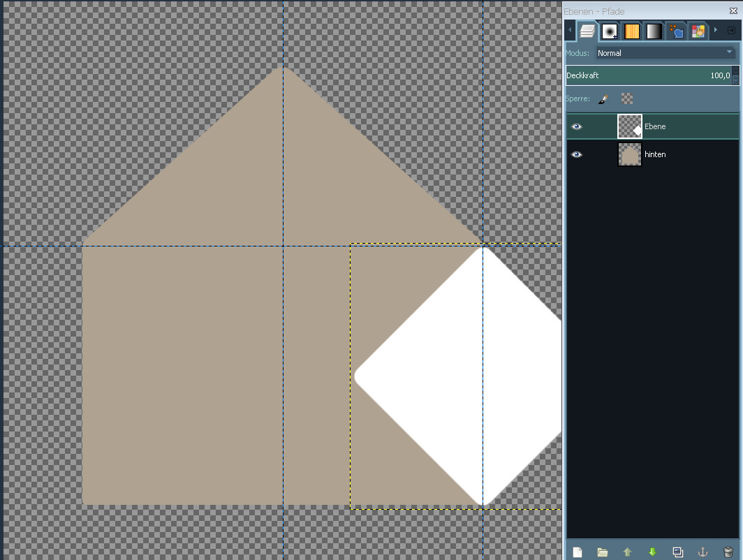Click the Ebene layer thumbnail

(630, 126)
